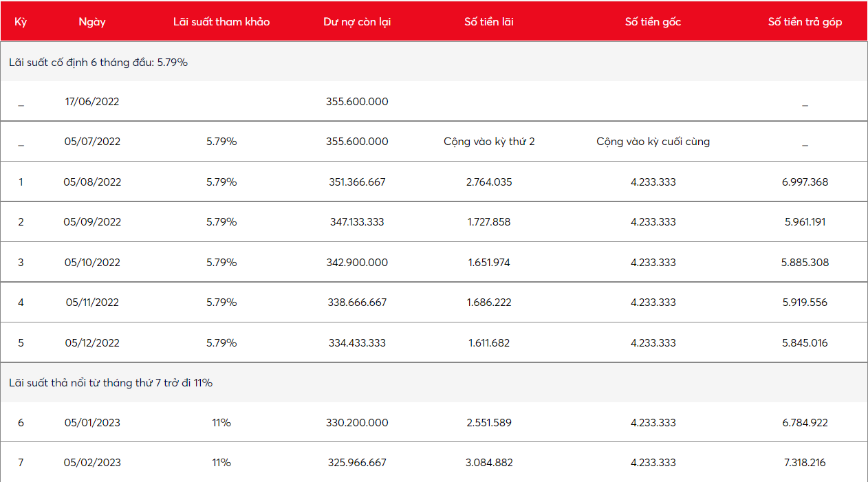The width and height of the screenshot is (868, 482).
Task: Click the installment amount 5.845.016
Action: click(805, 342)
